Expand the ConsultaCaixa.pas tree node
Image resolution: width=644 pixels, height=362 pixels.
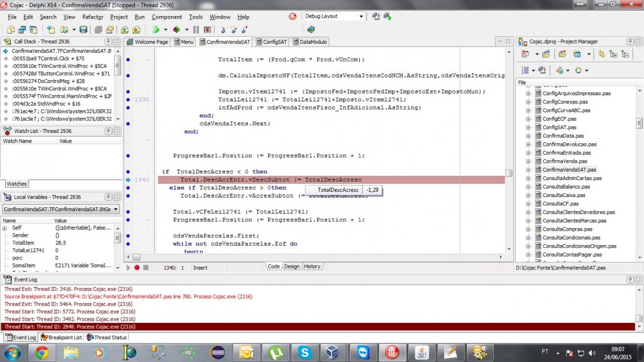[x=528, y=195]
